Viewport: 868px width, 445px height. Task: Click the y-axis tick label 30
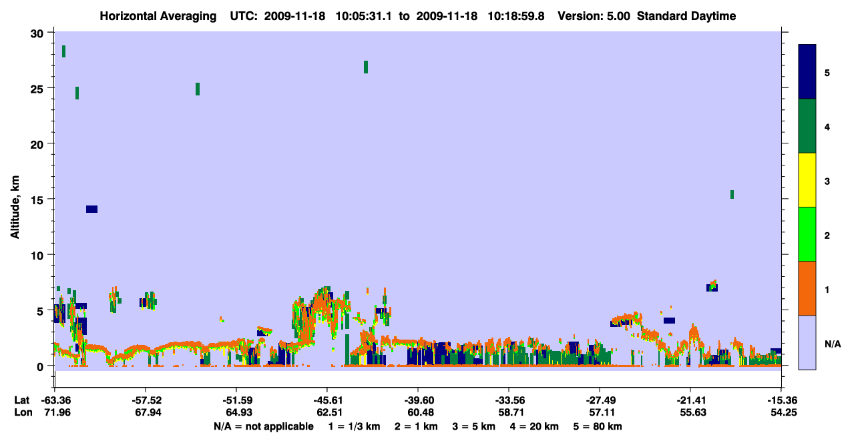[x=39, y=33]
